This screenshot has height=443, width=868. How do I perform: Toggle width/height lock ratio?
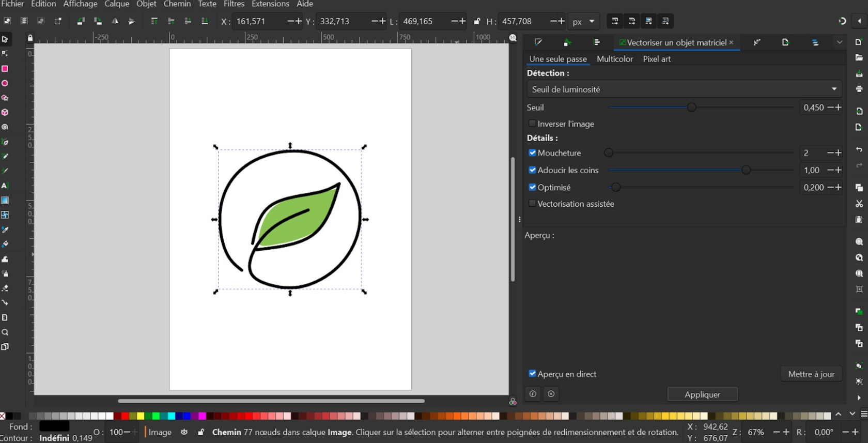coord(477,21)
